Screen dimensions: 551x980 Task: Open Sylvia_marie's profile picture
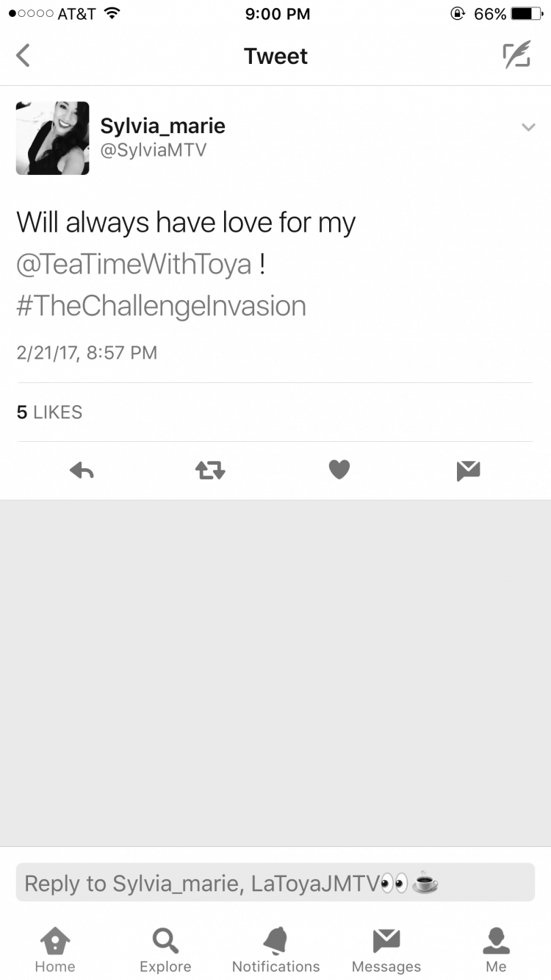click(52, 138)
